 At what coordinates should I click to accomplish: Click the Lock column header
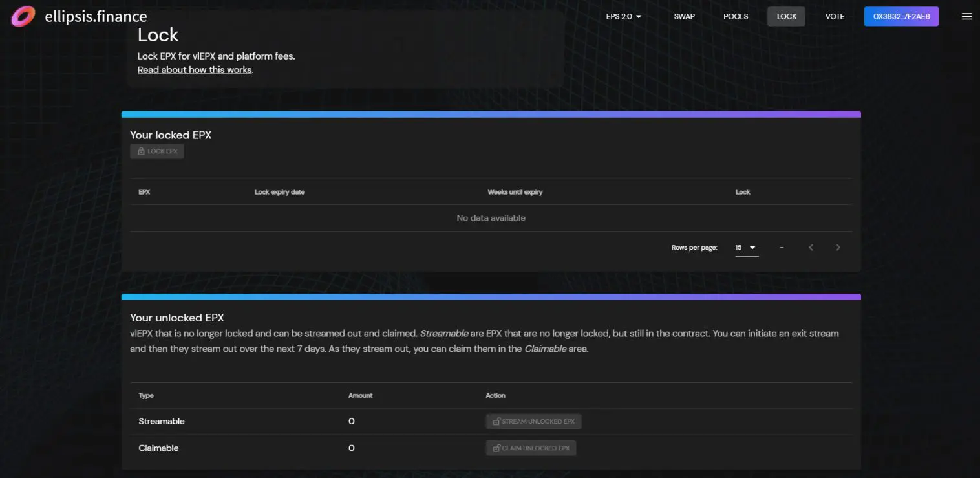pos(743,192)
